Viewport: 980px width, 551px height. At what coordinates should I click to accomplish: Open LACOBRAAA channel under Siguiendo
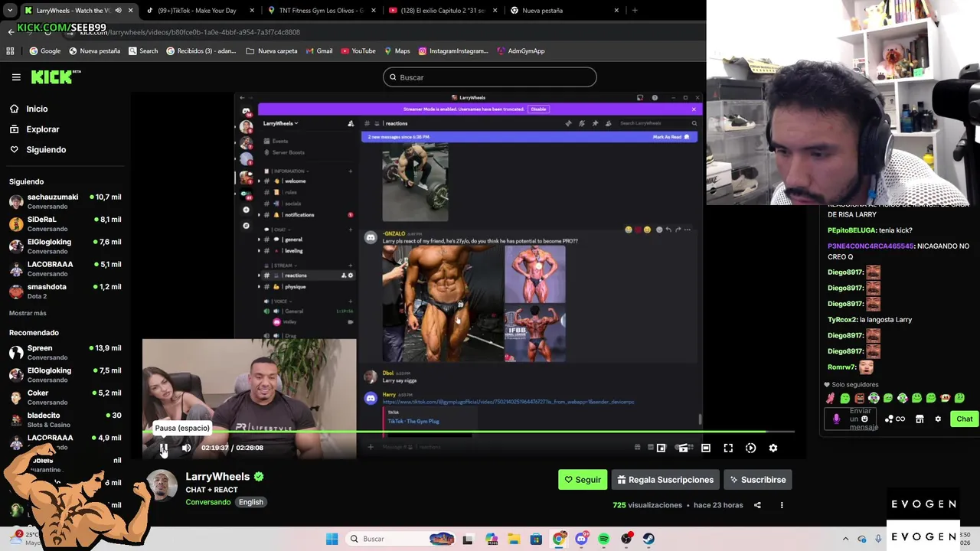(65, 269)
